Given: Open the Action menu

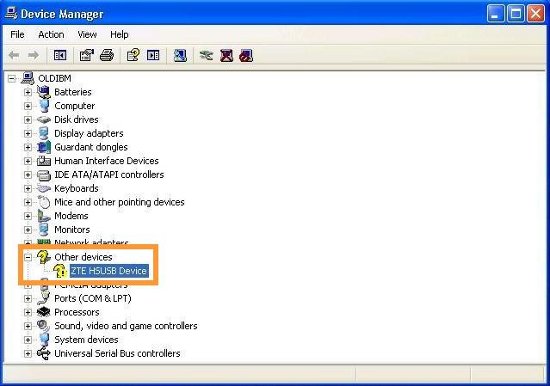Looking at the screenshot, I should coord(51,35).
